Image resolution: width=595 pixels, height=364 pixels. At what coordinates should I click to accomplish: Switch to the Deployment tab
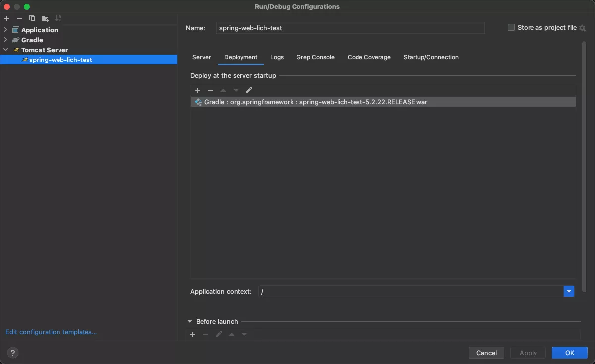(x=240, y=57)
